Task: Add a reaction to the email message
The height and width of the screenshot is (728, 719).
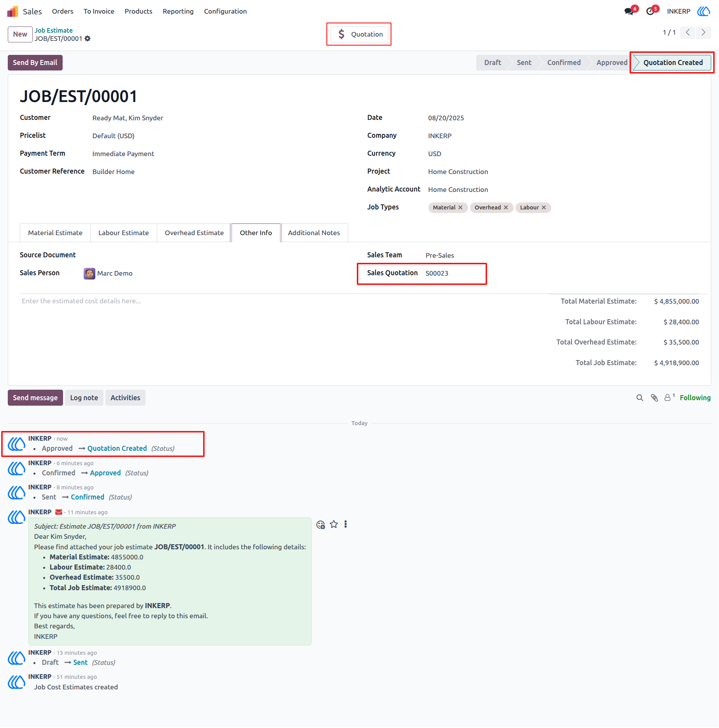Action: point(321,525)
